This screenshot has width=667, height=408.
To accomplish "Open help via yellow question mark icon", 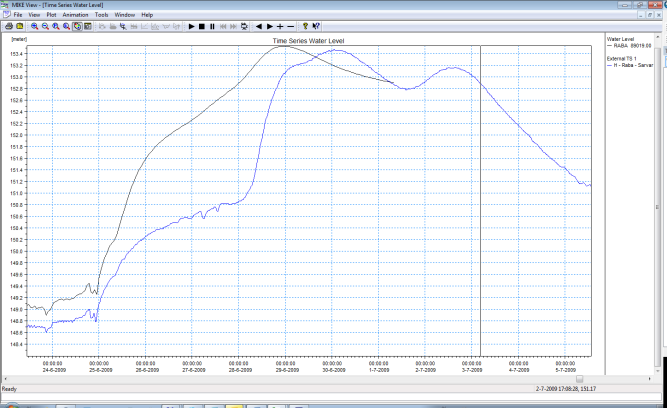I will pyautogui.click(x=305, y=26).
